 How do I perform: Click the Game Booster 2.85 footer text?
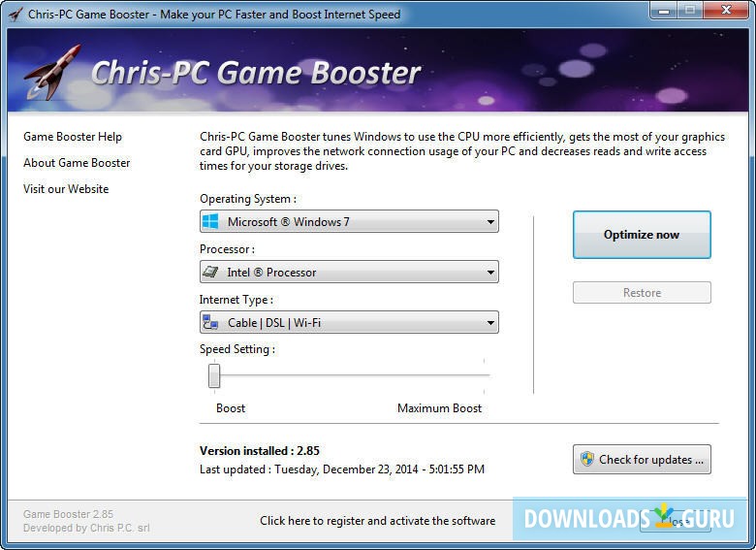(68, 514)
